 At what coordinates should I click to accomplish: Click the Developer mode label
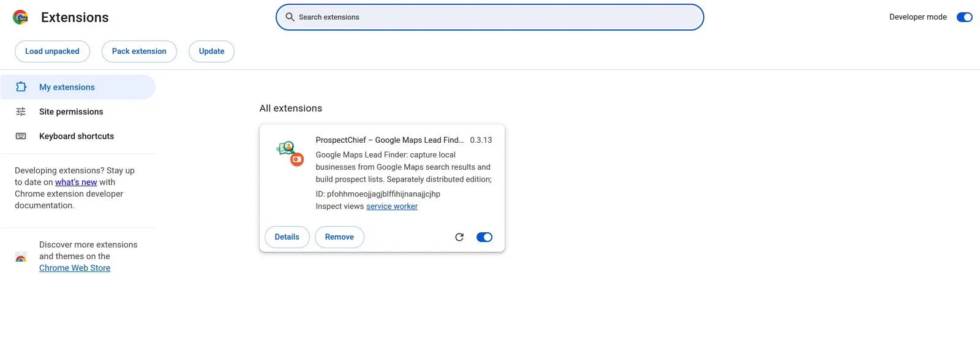pos(918,17)
